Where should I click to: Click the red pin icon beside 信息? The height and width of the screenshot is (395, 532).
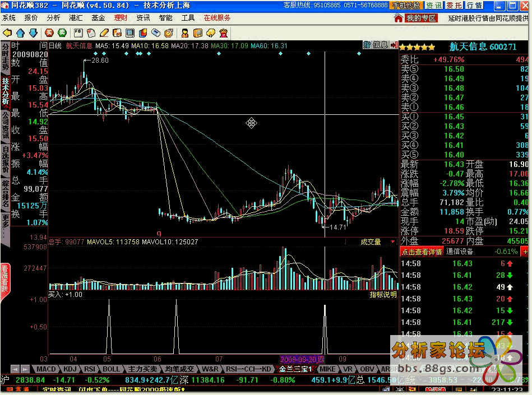tap(394, 45)
